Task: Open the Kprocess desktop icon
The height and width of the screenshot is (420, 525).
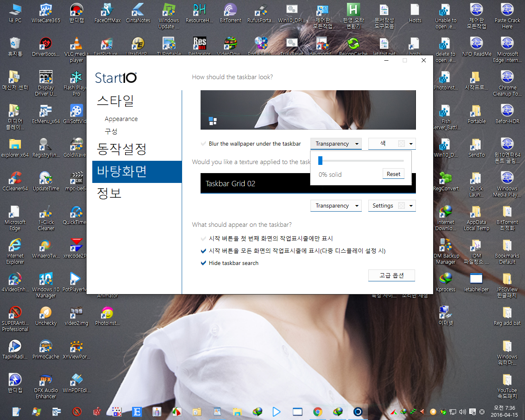Action: (x=446, y=283)
